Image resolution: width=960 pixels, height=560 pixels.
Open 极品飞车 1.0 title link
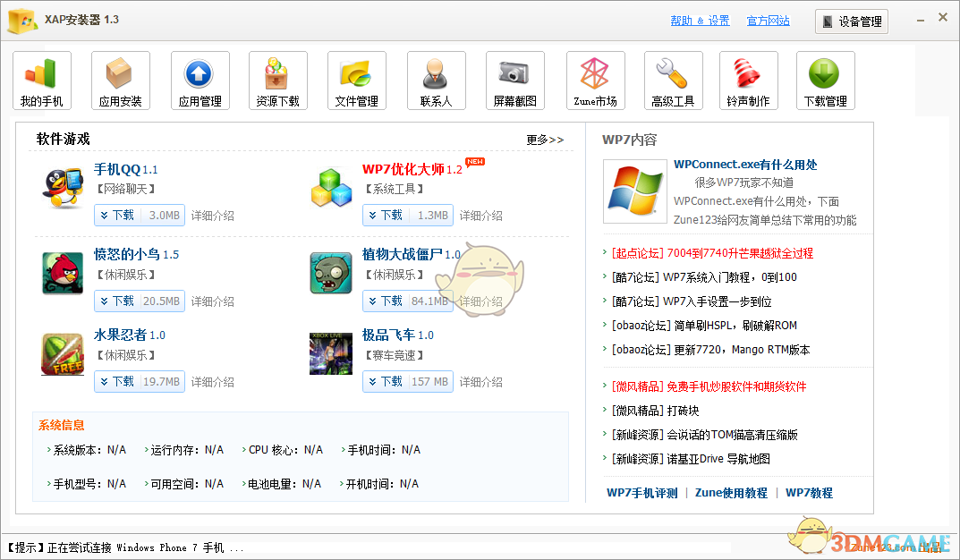pyautogui.click(x=398, y=335)
